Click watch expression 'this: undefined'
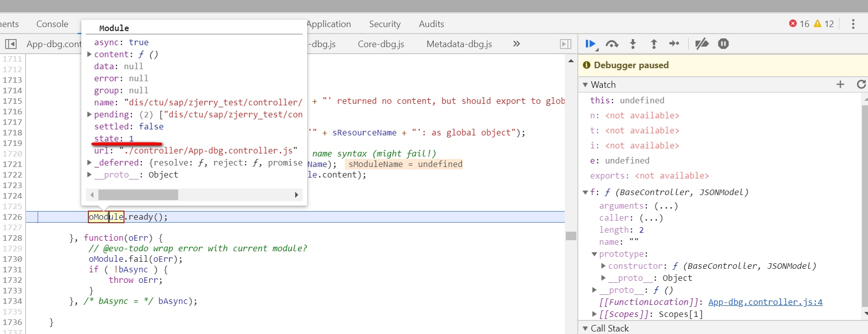Image resolution: width=868 pixels, height=334 pixels. tap(627, 100)
